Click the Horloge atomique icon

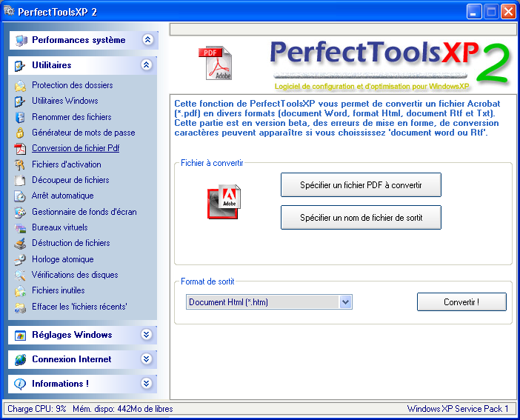point(20,259)
